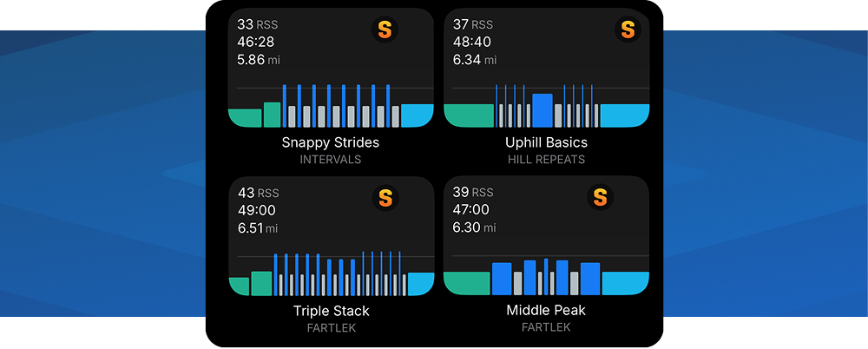
Task: Select the Uphill Basics hill repeats chart
Action: 546,105
